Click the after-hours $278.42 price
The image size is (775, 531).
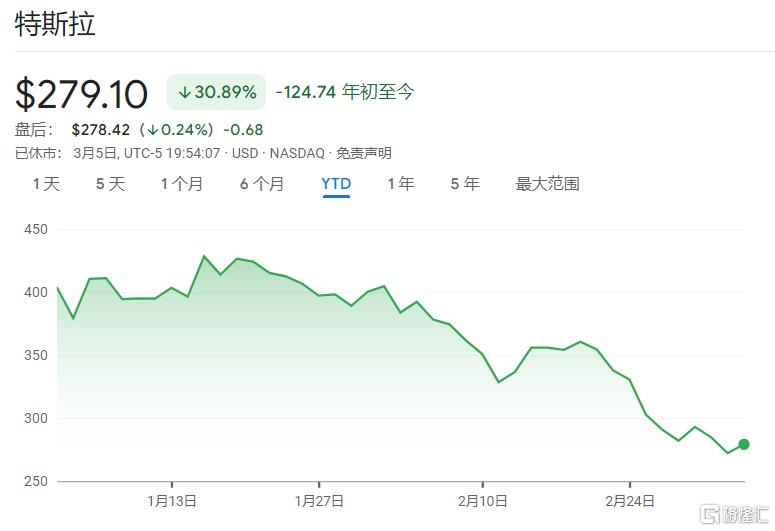[x=100, y=130]
